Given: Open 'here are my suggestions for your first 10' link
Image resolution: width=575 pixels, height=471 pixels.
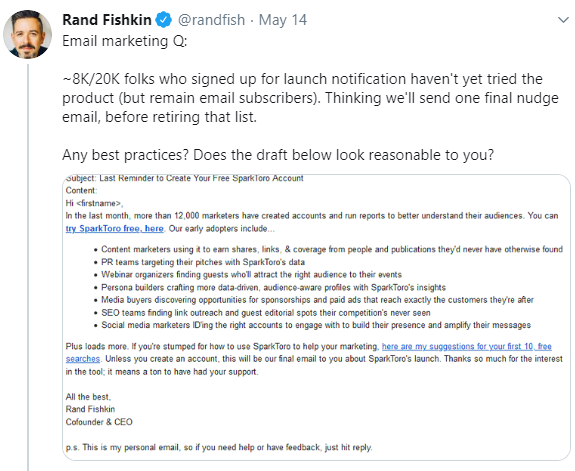Looking at the screenshot, I should 466,346.
